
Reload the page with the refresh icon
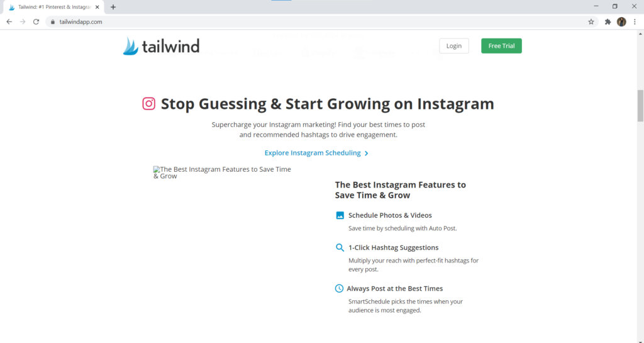click(x=36, y=22)
